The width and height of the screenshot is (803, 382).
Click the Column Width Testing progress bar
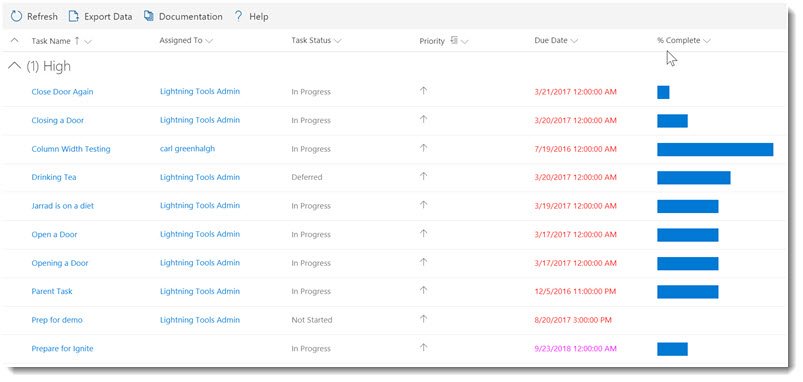pos(715,149)
